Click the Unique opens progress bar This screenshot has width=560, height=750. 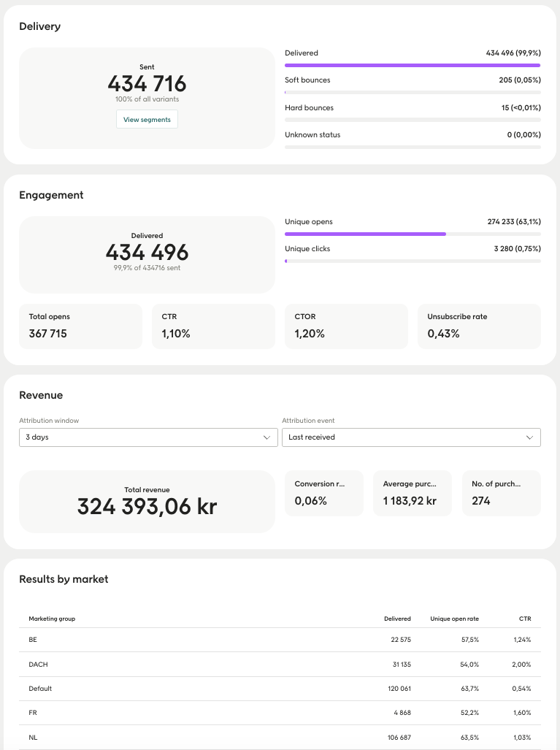(413, 234)
